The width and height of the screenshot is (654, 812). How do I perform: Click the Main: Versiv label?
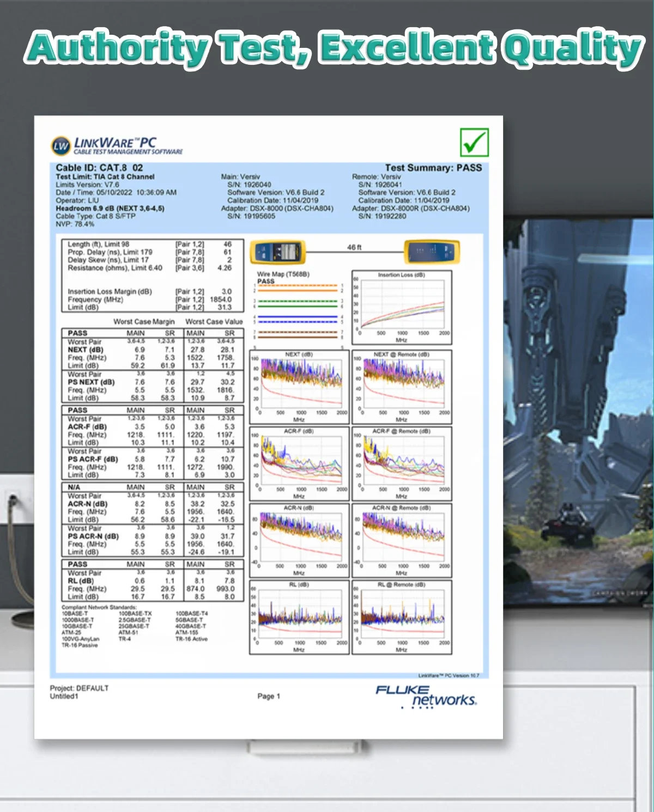coord(240,176)
